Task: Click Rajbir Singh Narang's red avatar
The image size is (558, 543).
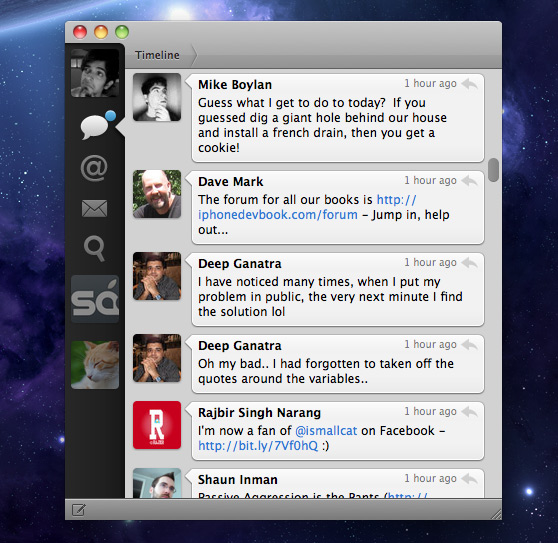Action: (157, 425)
